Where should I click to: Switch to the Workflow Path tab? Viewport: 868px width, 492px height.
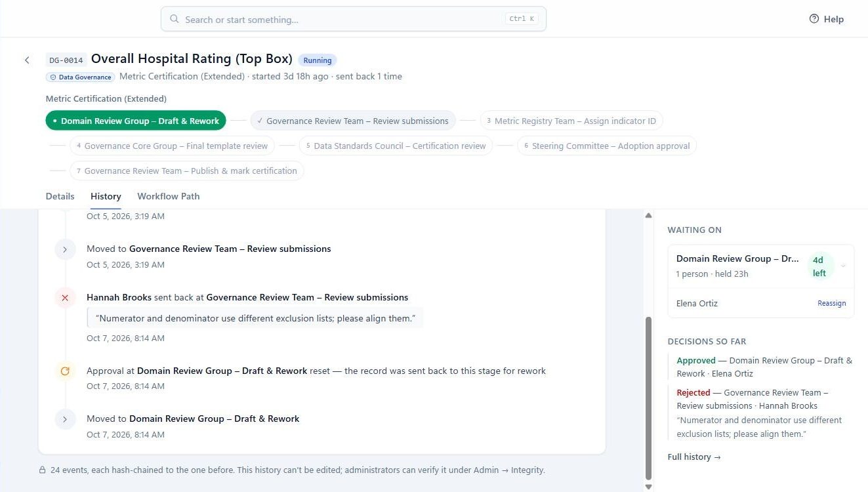(169, 196)
